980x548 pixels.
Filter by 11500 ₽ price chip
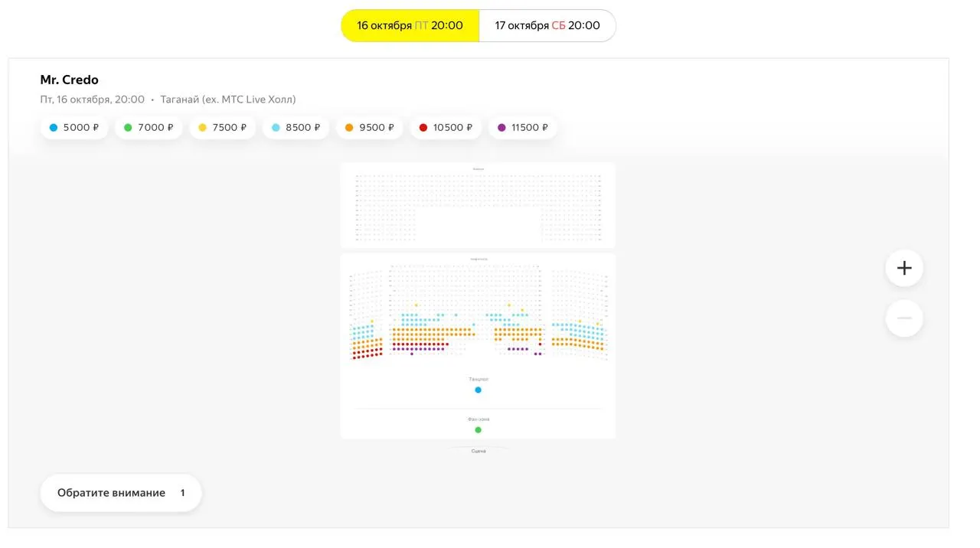point(523,128)
